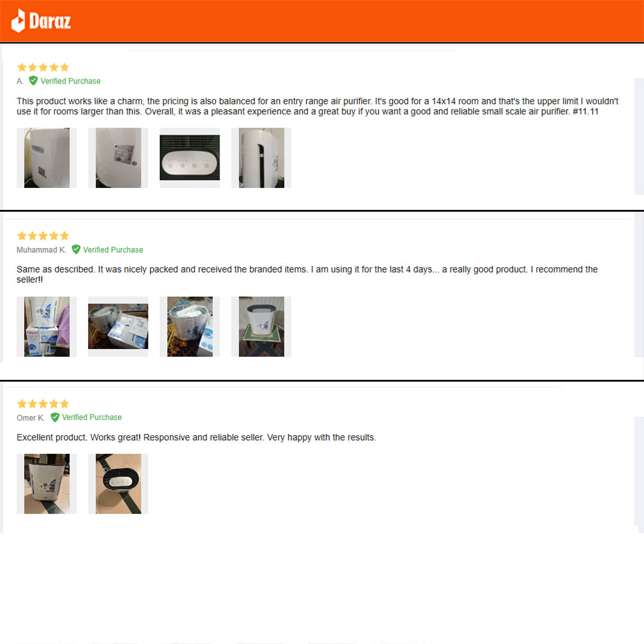Image resolution: width=644 pixels, height=644 pixels.
Task: Open A.'s photo of the product label sticker
Action: (118, 157)
